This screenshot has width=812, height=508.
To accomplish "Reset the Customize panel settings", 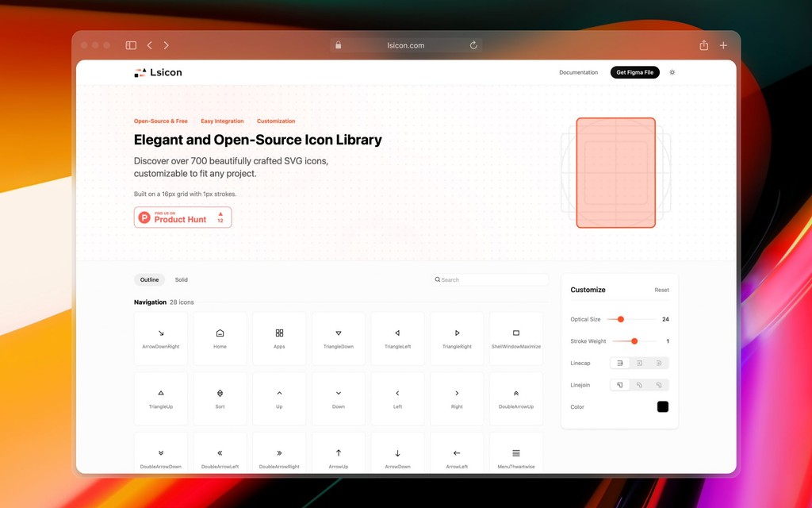I will 661,290.
